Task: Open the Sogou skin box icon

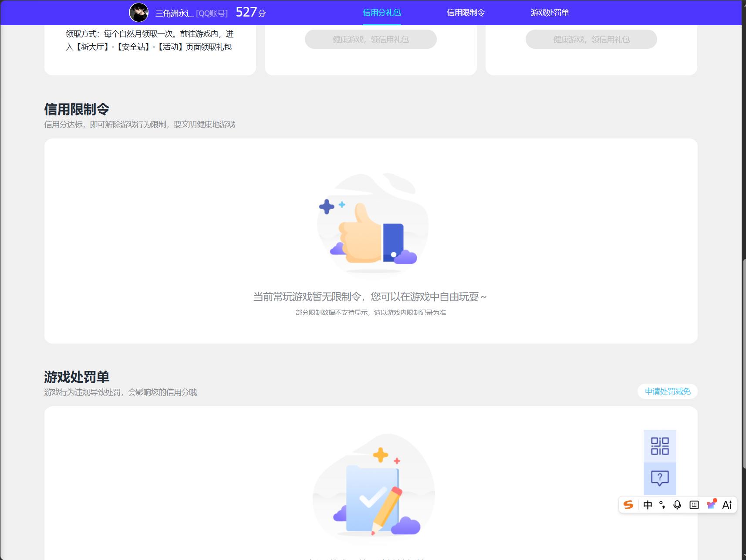Action: [711, 504]
